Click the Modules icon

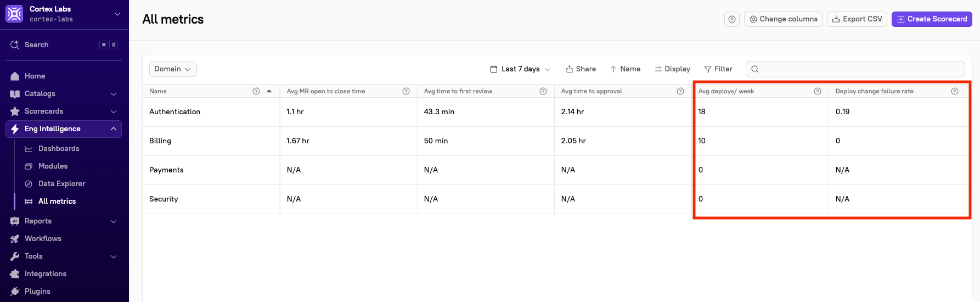[x=29, y=166]
